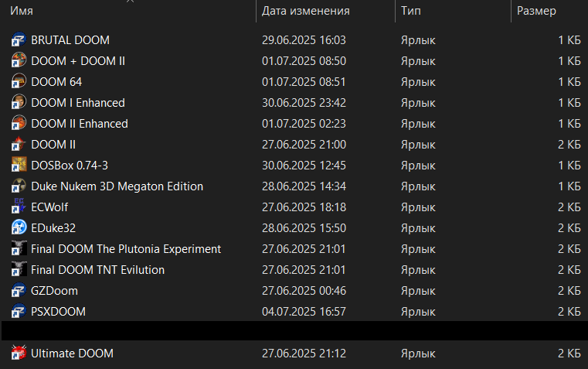Click the sort arrow above column headers
The image size is (588, 369).
point(129,2)
